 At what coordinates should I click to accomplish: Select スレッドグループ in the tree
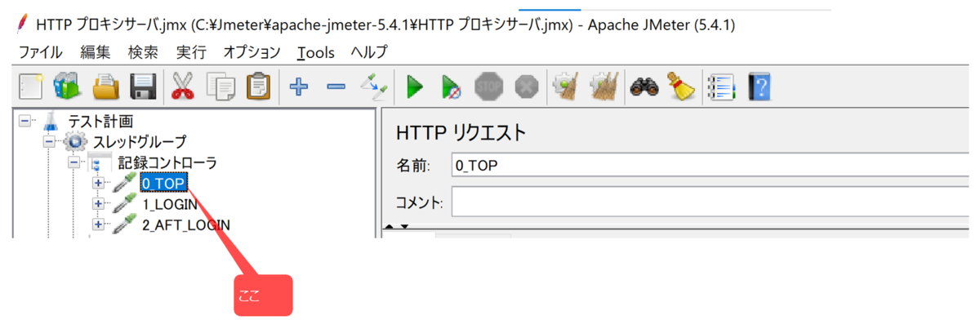(x=139, y=141)
